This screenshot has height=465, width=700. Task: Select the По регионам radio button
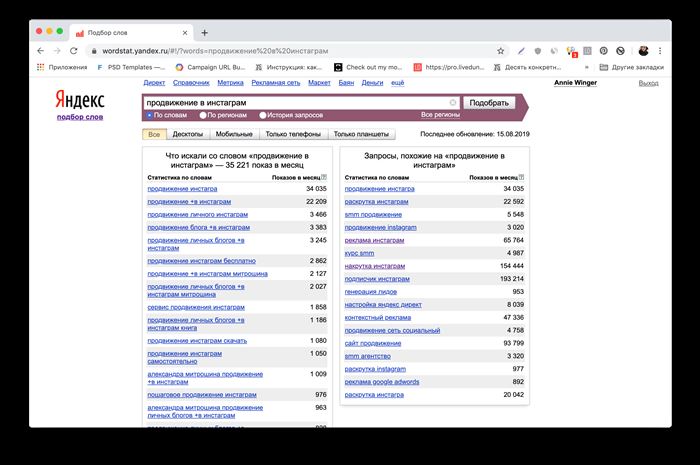click(203, 115)
